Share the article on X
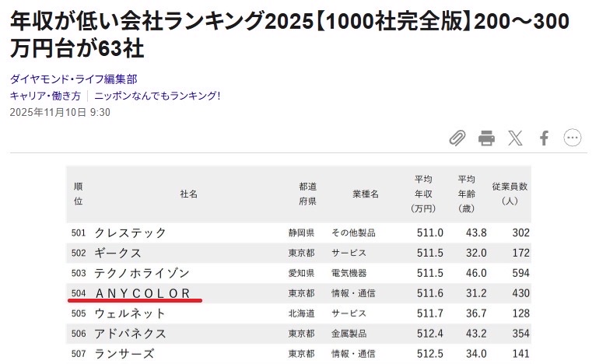The height and width of the screenshot is (364, 592). pos(515,138)
